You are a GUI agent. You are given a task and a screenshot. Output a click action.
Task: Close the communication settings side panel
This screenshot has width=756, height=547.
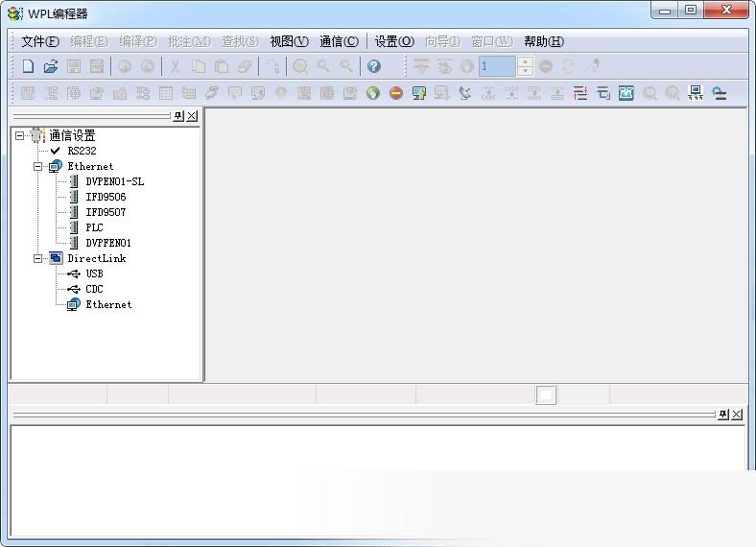(192, 116)
